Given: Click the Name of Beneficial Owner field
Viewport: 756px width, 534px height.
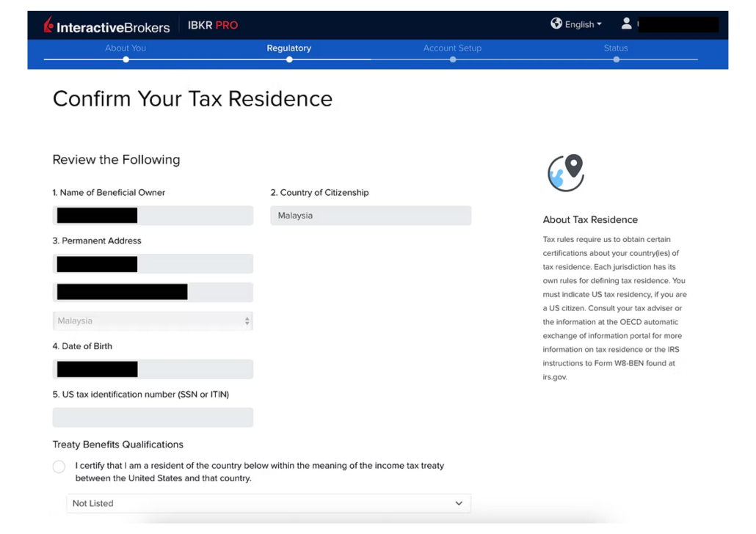Looking at the screenshot, I should (153, 216).
